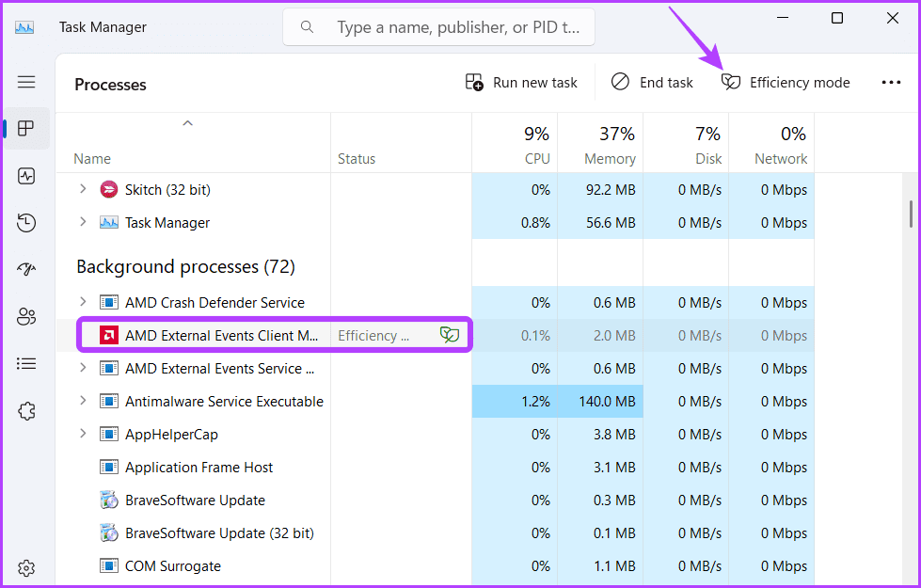The height and width of the screenshot is (588, 921).
Task: Sort by the Disk column header
Action: pos(686,143)
